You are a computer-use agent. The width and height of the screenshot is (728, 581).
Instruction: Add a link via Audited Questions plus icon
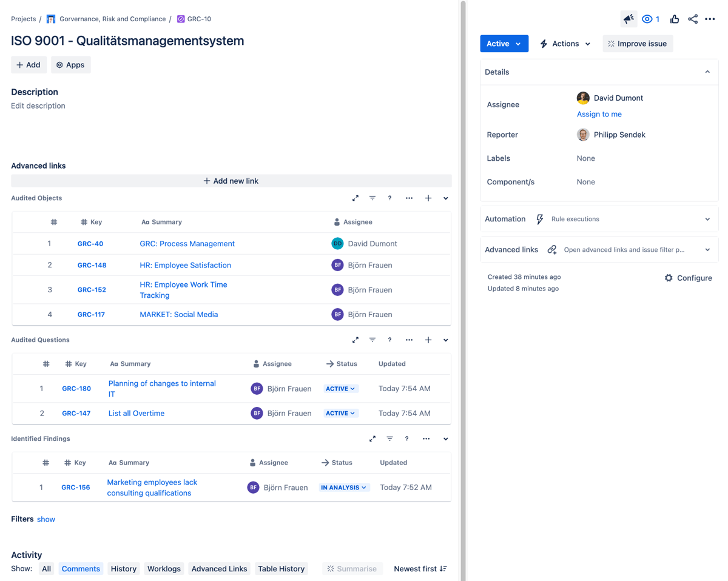tap(428, 340)
